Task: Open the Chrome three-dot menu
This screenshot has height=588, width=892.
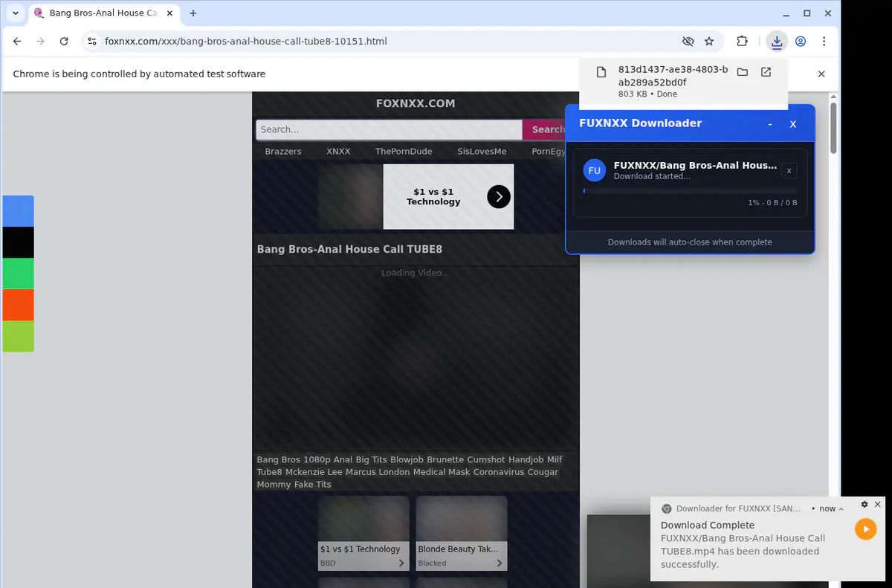Action: 824,42
